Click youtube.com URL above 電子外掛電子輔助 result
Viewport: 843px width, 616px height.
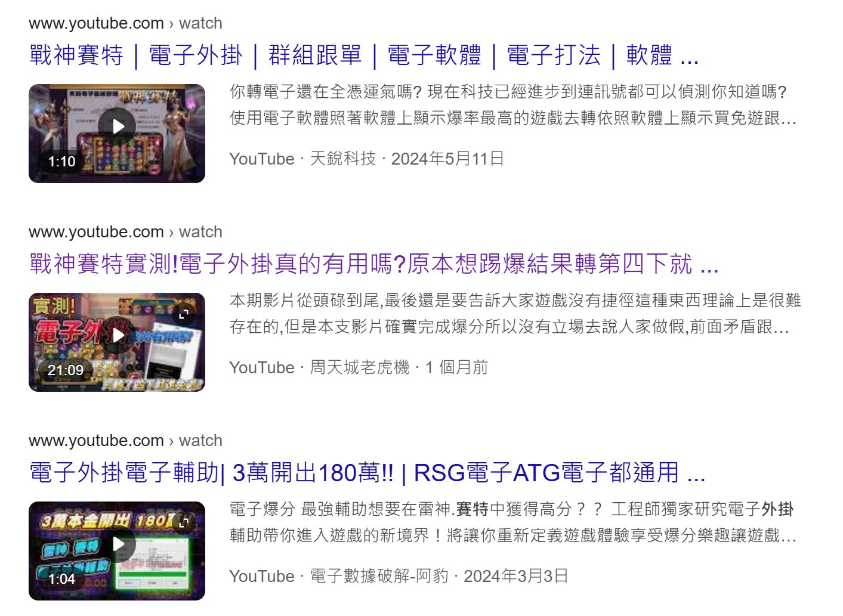point(125,441)
